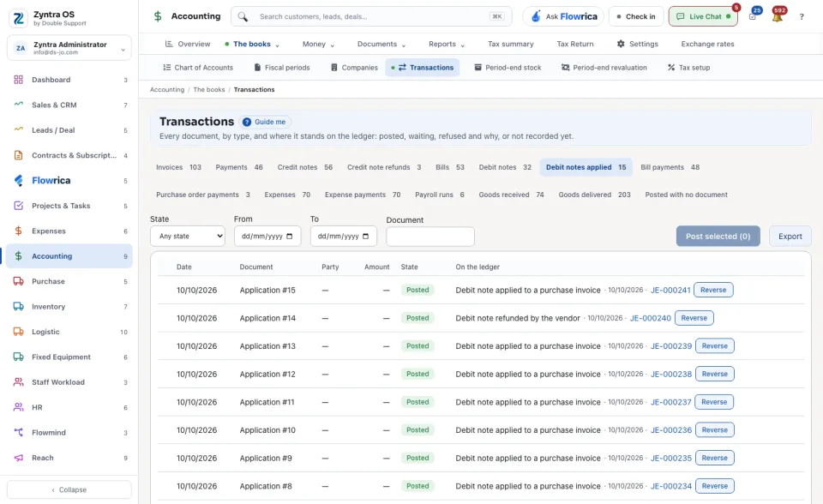The height and width of the screenshot is (504, 823).
Task: Open the Dashboard icon in sidebar
Action: pyautogui.click(x=18, y=80)
